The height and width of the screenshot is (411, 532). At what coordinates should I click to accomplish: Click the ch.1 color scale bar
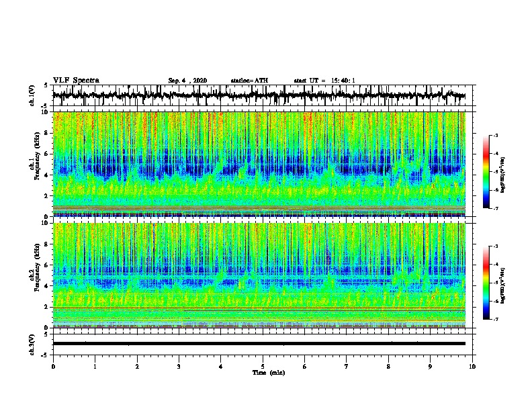(486, 172)
